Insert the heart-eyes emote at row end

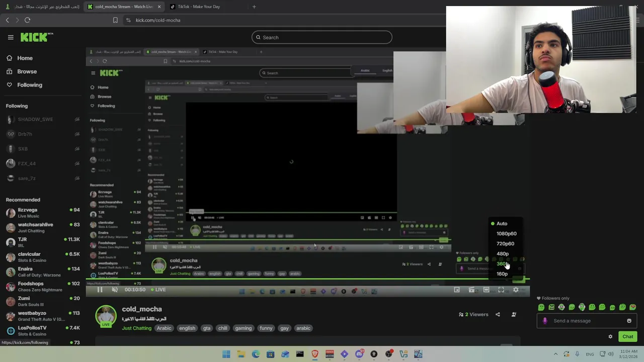point(632,307)
